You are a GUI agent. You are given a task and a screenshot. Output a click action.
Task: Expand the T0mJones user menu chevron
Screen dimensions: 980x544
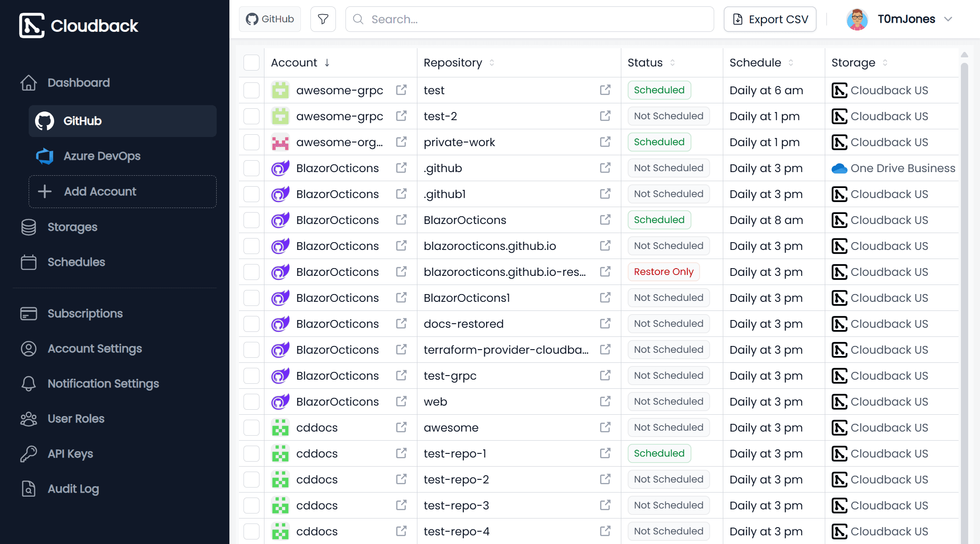[948, 19]
